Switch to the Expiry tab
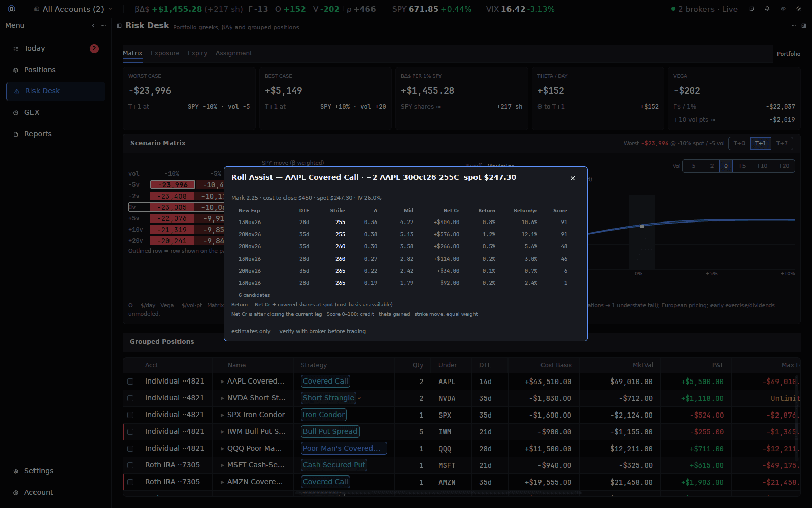The image size is (812, 508). tap(197, 53)
